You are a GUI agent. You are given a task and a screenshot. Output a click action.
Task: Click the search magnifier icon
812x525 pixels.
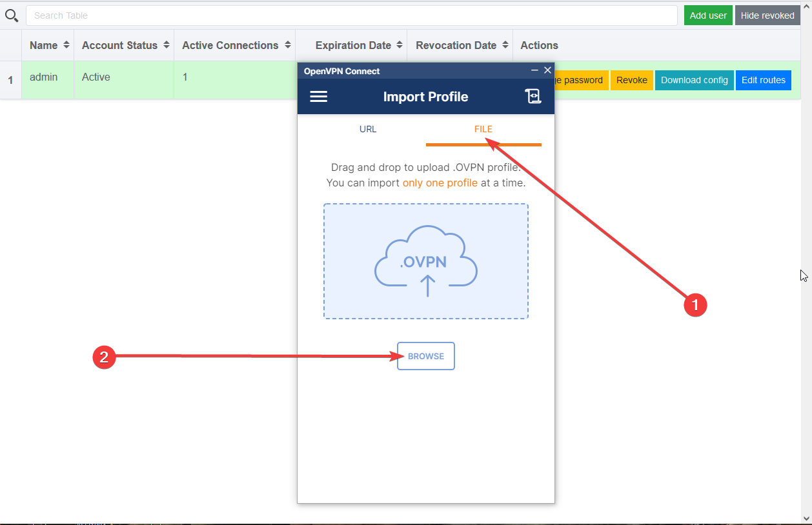tap(12, 15)
